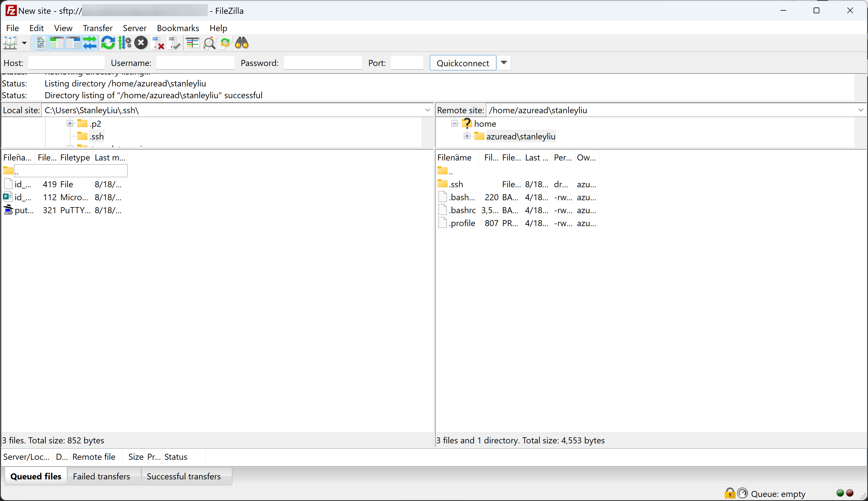Open the Bookmarks menu
868x501 pixels.
click(x=178, y=28)
